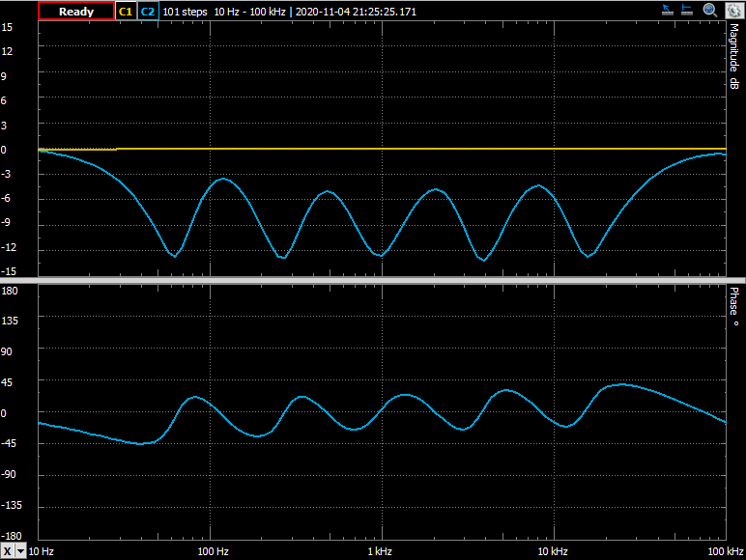Screen dimensions: 746x560
Task: Activate the magnifier zoom tool
Action: (710, 11)
